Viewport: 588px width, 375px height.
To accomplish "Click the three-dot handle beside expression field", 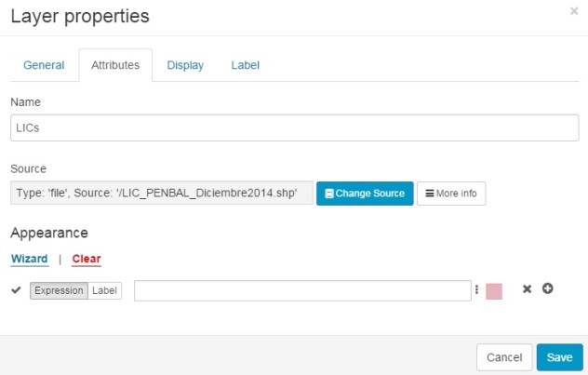I will [476, 289].
